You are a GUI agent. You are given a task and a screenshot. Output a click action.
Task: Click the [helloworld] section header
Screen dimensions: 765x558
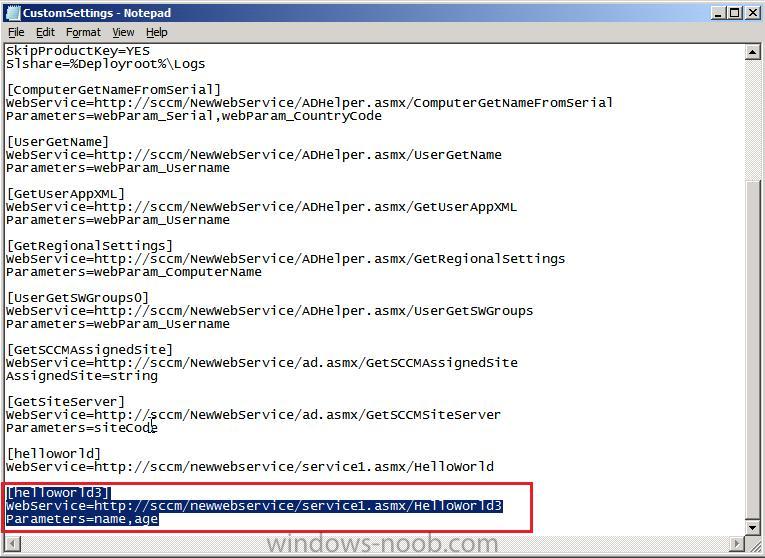[x=54, y=454]
